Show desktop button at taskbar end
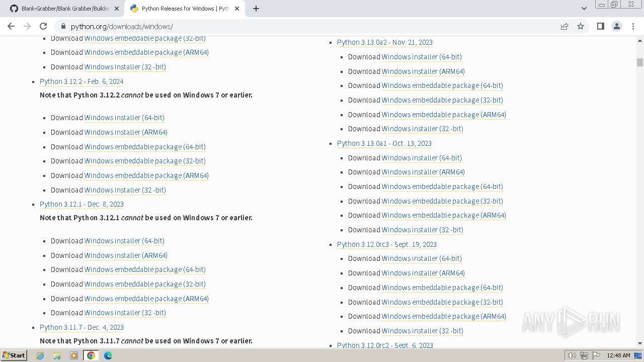Image resolution: width=644 pixels, height=362 pixels. 639,355
